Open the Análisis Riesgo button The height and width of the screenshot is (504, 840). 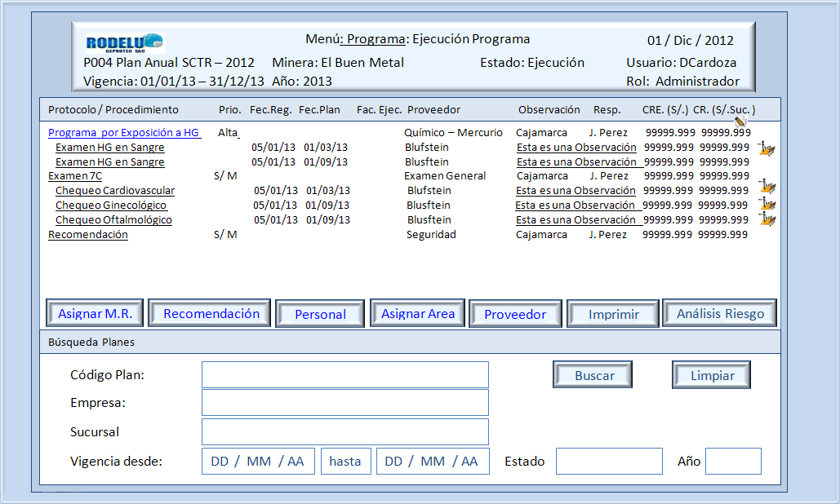719,313
